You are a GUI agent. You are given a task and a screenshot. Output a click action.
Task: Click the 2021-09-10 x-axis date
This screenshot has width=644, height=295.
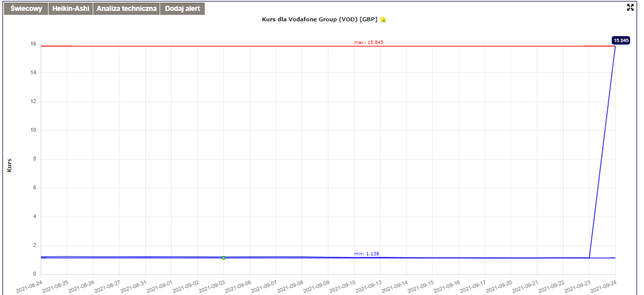point(342,285)
